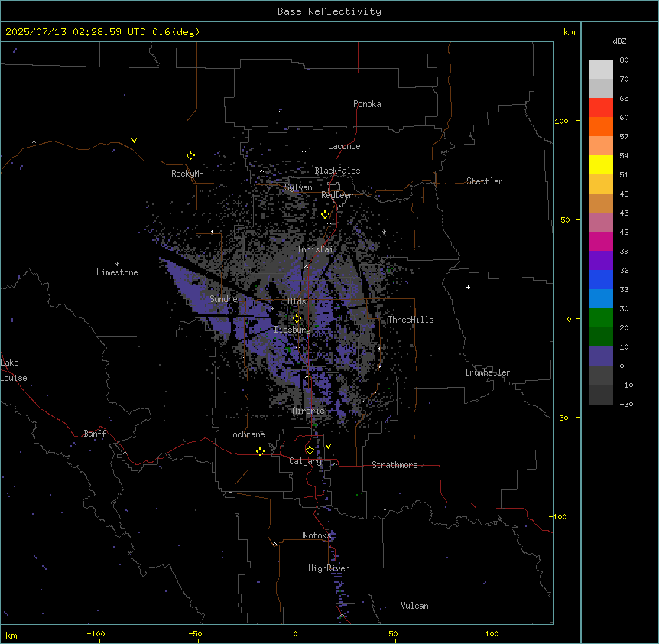Click yellow diamond marker between Olds and Didsbury

[x=297, y=319]
